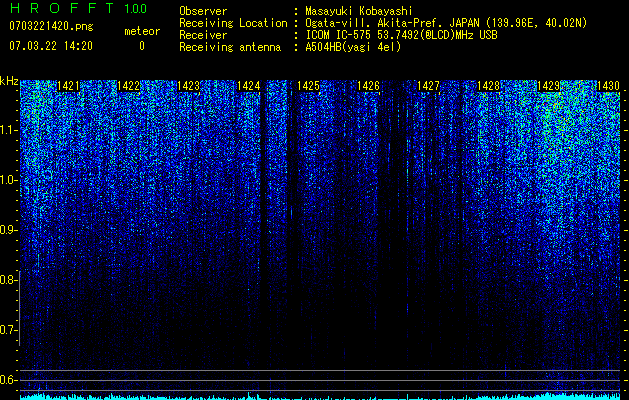Viewport: 629px width, 400px height.
Task: Select the file name 0703221420.png
Action: (x=51, y=26)
